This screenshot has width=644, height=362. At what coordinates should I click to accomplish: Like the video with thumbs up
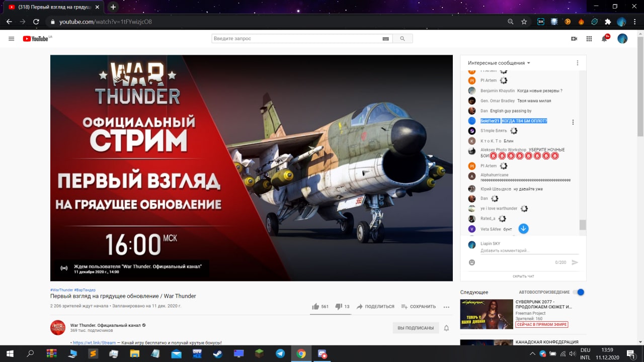click(x=320, y=306)
